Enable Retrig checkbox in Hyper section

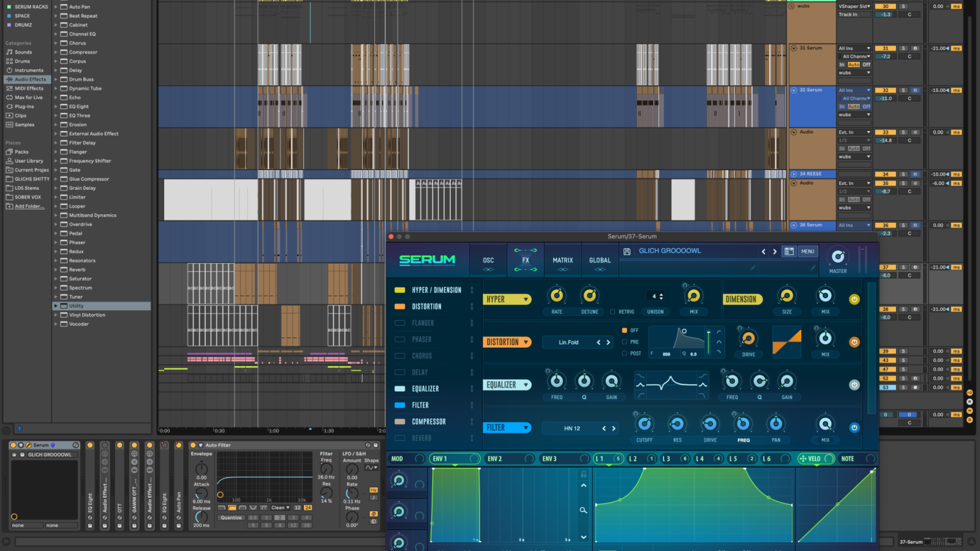pyautogui.click(x=612, y=312)
